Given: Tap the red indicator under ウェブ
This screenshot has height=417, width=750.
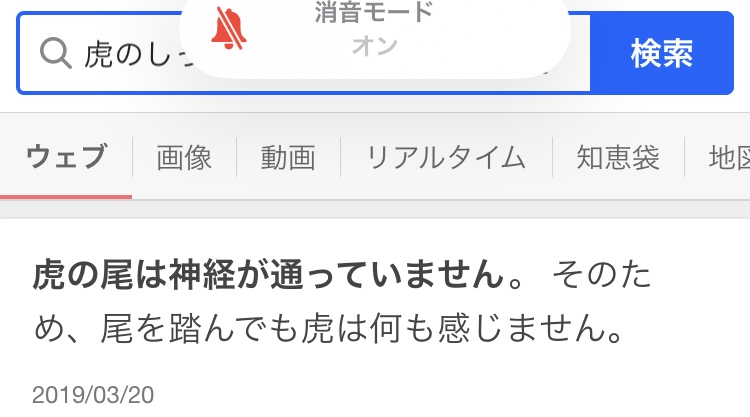Looking at the screenshot, I should click(x=66, y=197).
